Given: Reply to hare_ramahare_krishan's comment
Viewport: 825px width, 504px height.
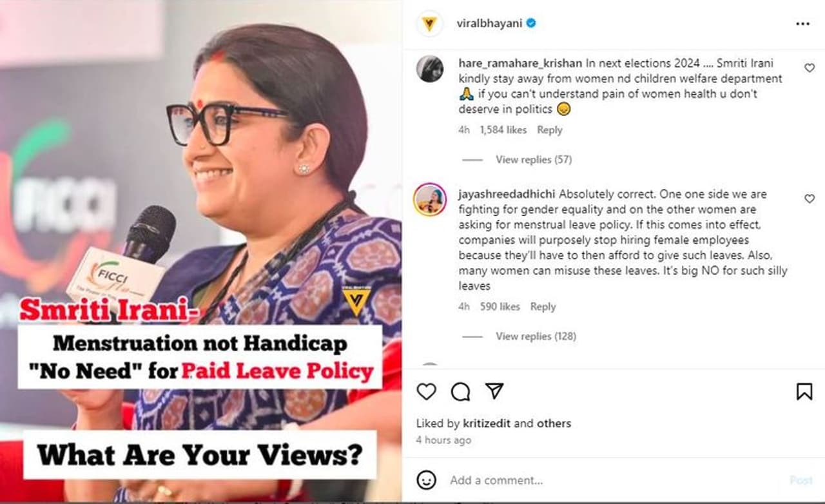Looking at the screenshot, I should coord(550,130).
